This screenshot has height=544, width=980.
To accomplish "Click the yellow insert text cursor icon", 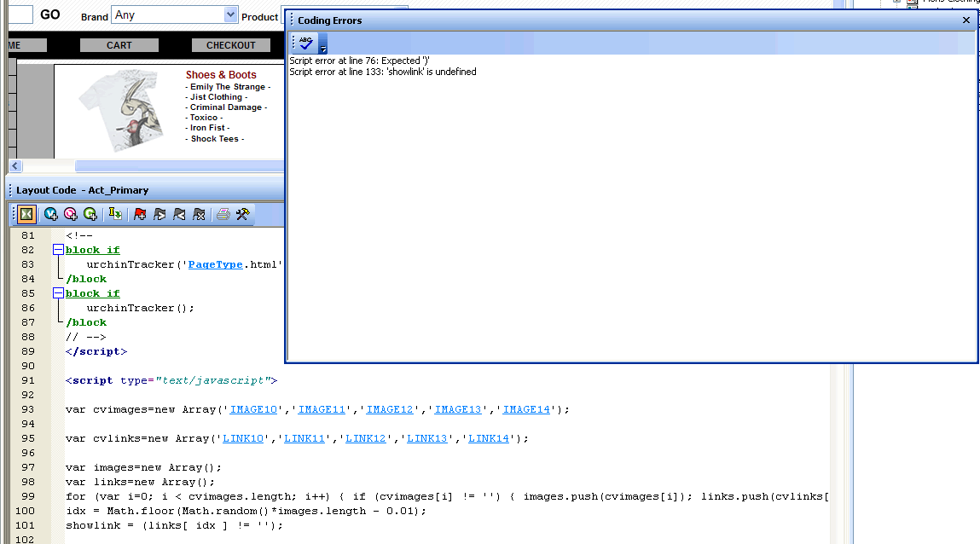I will (x=115, y=214).
